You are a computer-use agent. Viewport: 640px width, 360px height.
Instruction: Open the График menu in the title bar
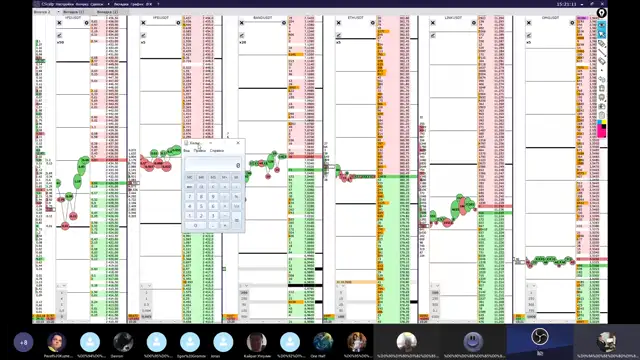(x=137, y=4)
